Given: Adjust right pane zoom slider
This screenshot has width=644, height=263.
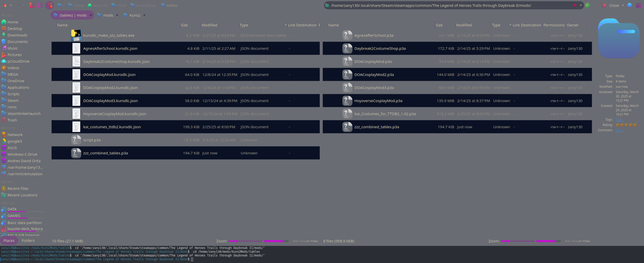Looking at the screenshot, I should (x=518, y=241).
